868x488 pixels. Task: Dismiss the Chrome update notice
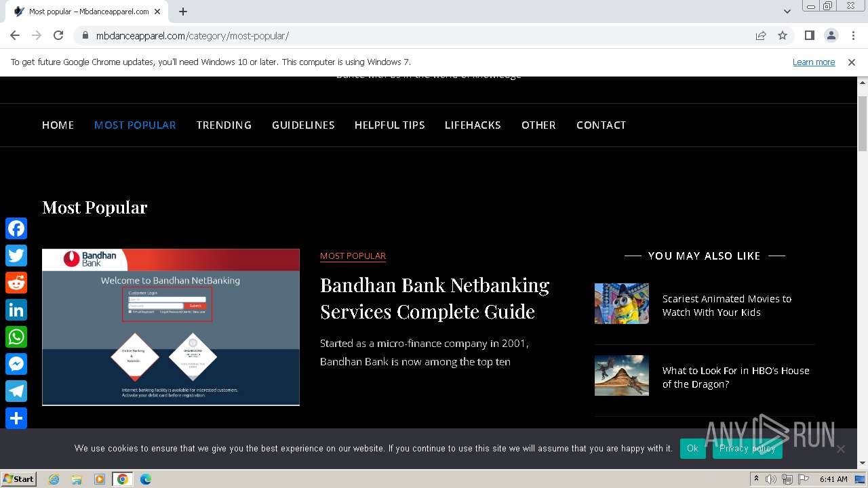[x=852, y=62]
